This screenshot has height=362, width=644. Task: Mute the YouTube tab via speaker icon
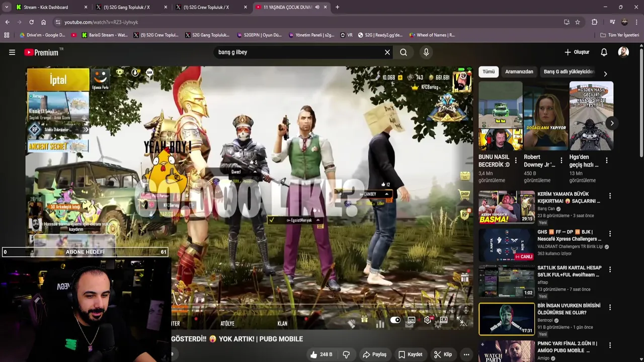click(x=317, y=7)
